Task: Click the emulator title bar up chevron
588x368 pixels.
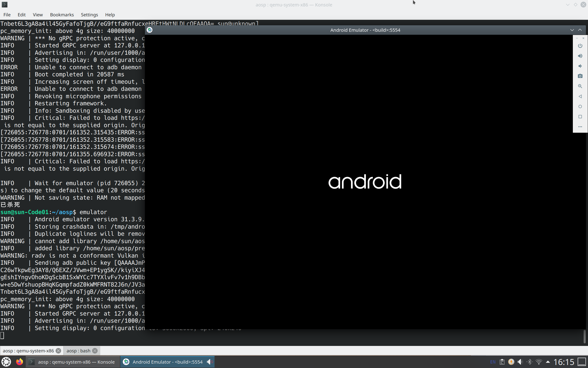Action: pos(580,30)
